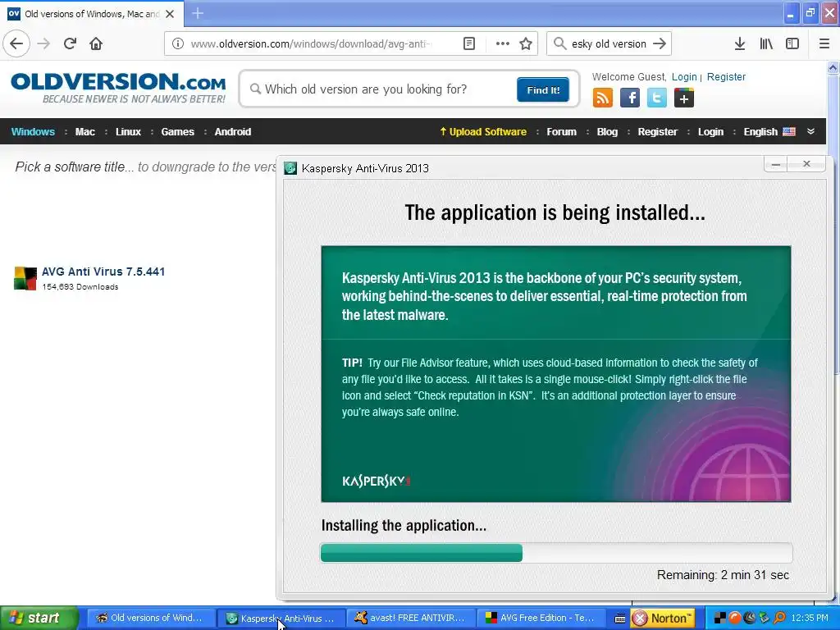840x630 pixels.
Task: Open the Windows start button
Action: click(39, 619)
